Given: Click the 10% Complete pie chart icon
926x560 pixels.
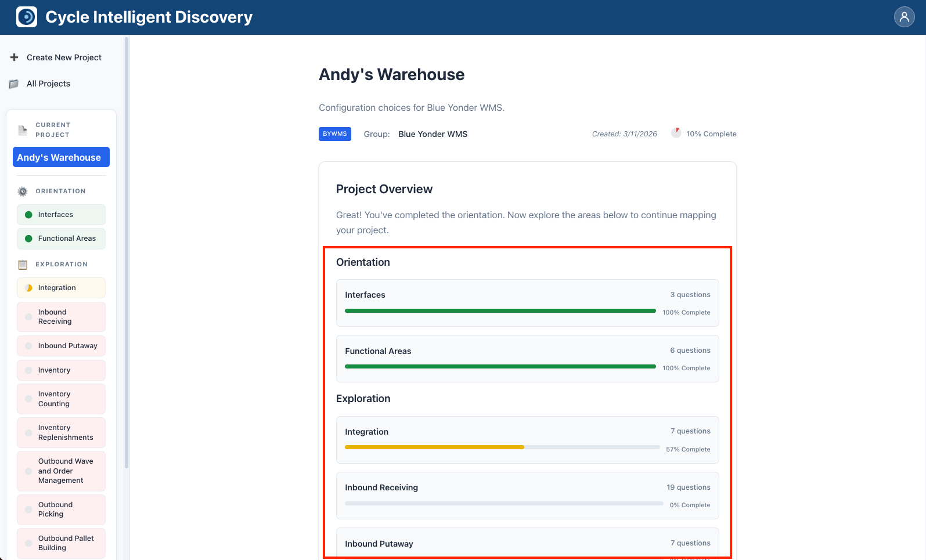Looking at the screenshot, I should click(x=676, y=133).
